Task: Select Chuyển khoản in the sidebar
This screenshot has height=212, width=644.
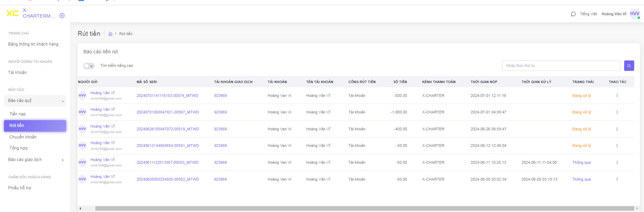Action: (x=23, y=137)
